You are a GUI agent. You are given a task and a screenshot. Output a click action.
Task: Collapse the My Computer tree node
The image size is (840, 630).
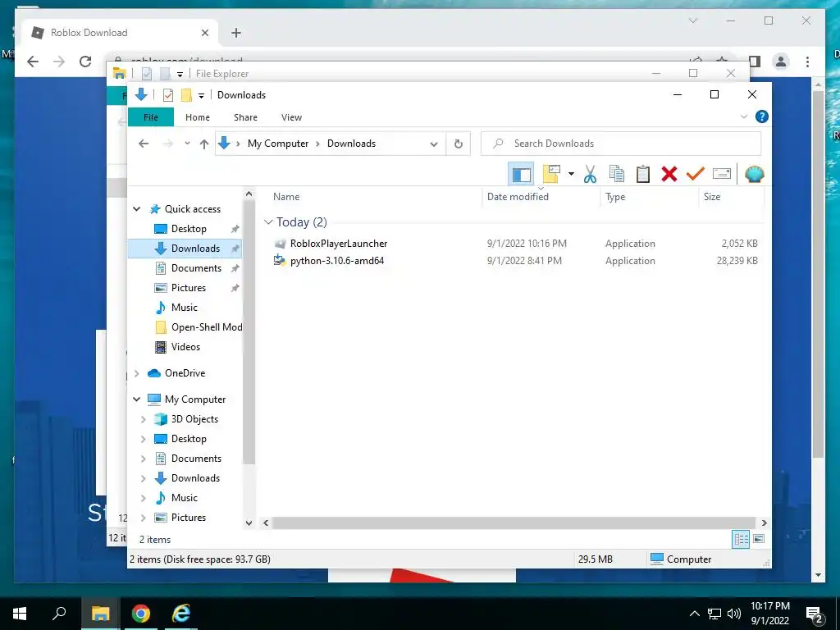(x=137, y=399)
